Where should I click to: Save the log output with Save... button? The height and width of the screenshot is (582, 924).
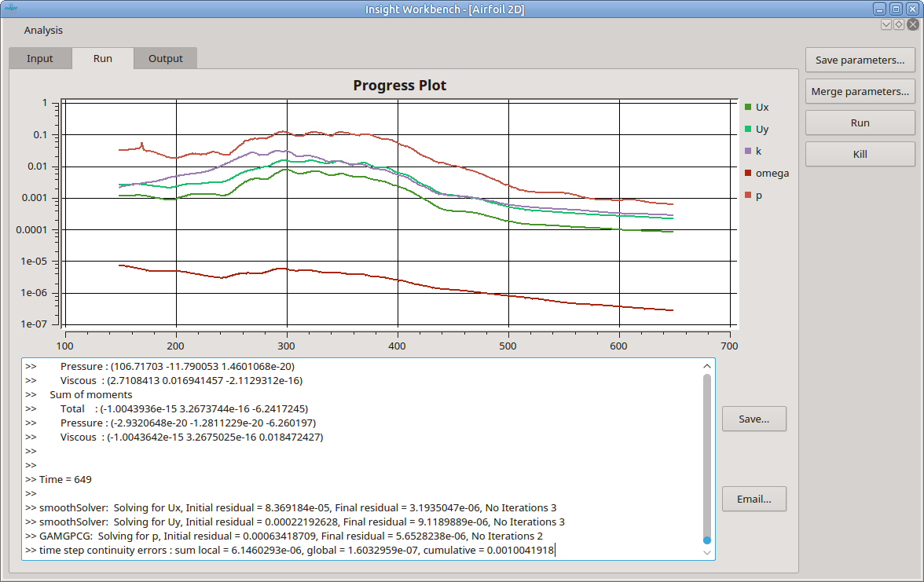coord(753,419)
